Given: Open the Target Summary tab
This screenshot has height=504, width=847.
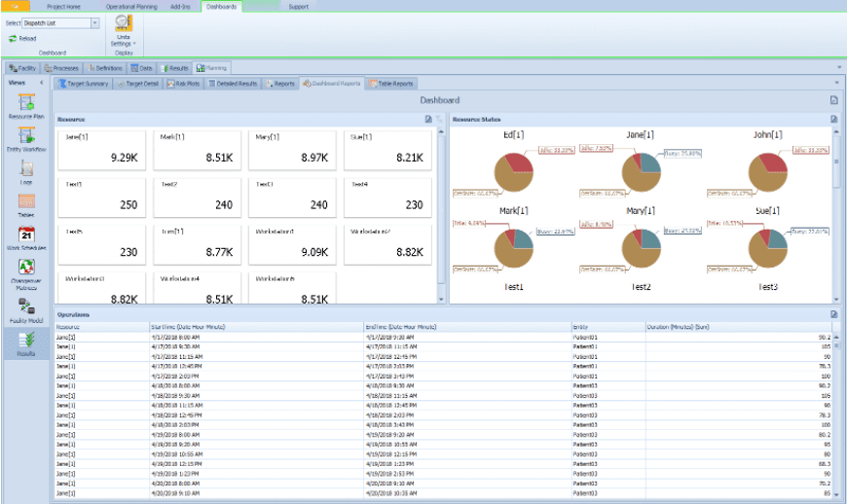Looking at the screenshot, I should tap(83, 84).
